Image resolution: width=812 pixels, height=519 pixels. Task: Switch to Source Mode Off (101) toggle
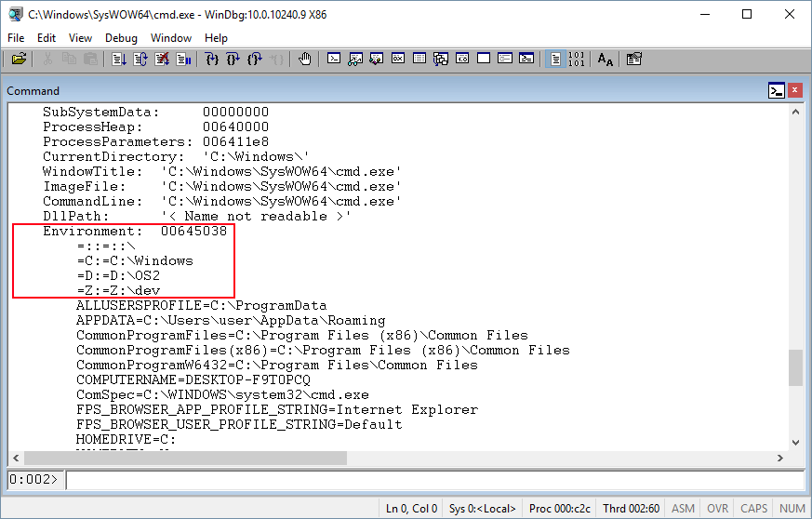[577, 60]
